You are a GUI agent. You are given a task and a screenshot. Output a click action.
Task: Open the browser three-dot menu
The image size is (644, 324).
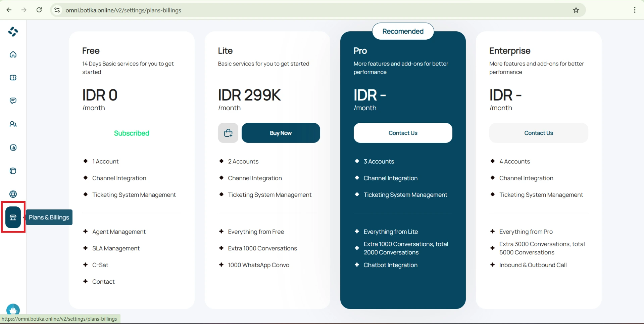click(635, 10)
